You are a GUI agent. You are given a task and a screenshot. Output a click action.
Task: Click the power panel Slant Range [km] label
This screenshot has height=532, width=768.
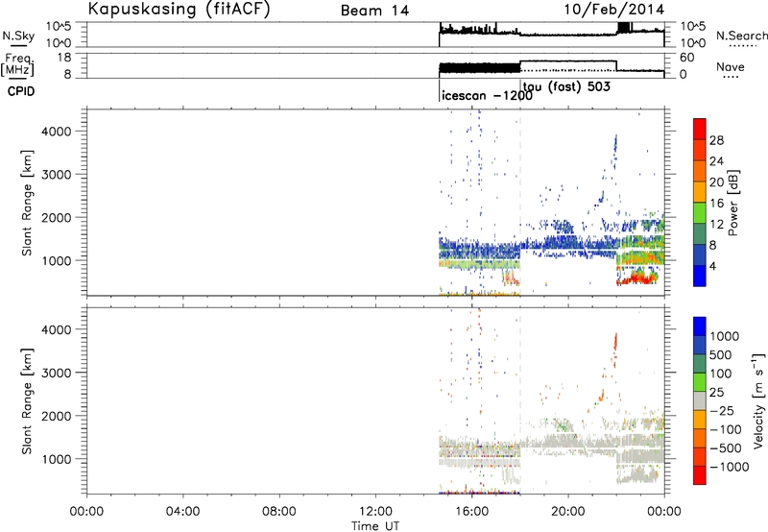tap(27, 204)
